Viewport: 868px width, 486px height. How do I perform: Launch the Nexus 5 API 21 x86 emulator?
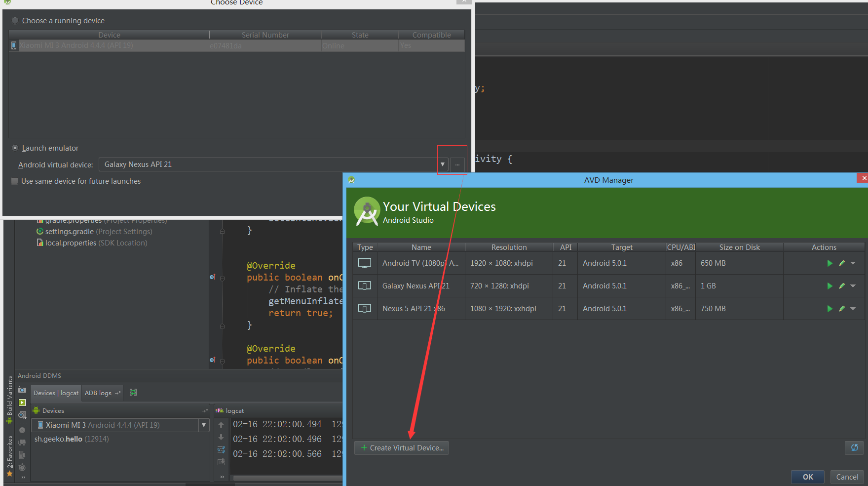(830, 309)
